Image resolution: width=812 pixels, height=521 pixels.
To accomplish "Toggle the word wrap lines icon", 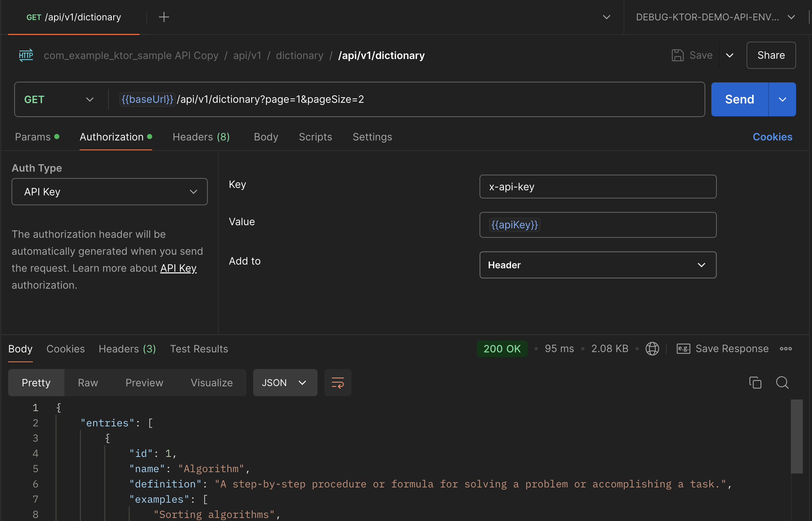I will pyautogui.click(x=338, y=383).
